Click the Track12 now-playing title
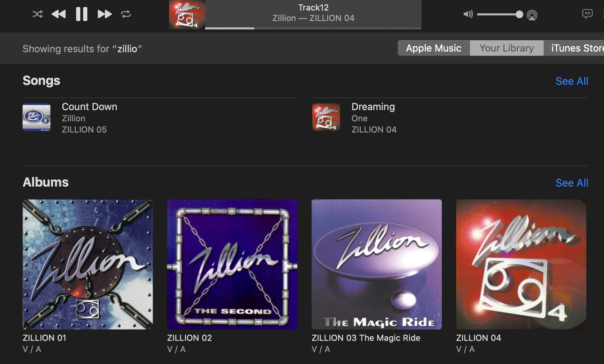Image resolution: width=604 pixels, height=364 pixels. tap(313, 7)
